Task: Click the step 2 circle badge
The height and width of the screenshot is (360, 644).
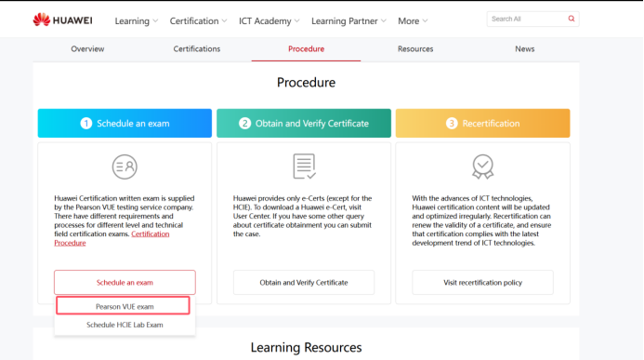Action: (x=244, y=124)
